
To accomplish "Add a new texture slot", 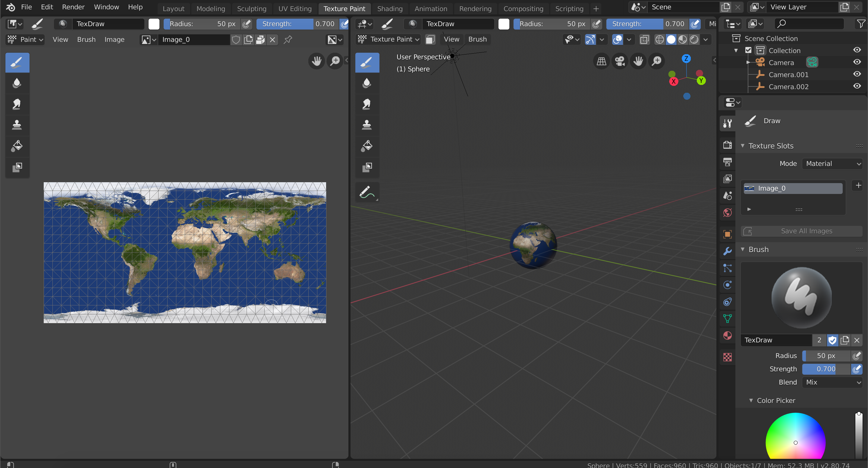I will (858, 186).
